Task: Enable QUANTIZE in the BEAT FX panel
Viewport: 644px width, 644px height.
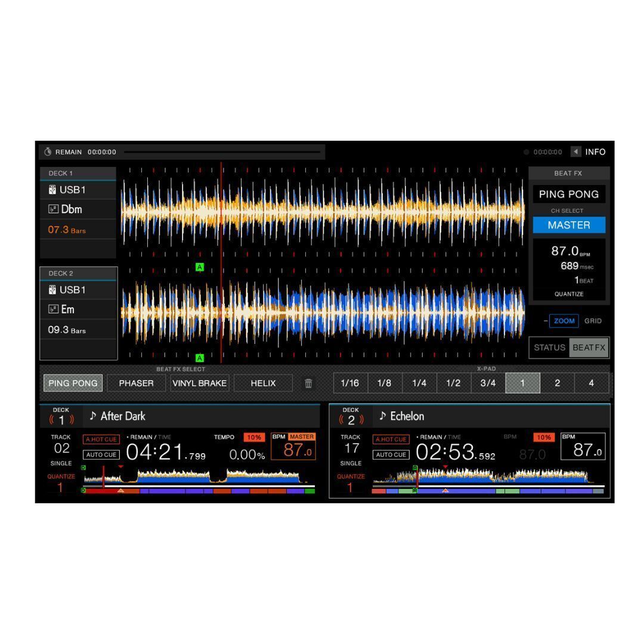Action: [569, 294]
